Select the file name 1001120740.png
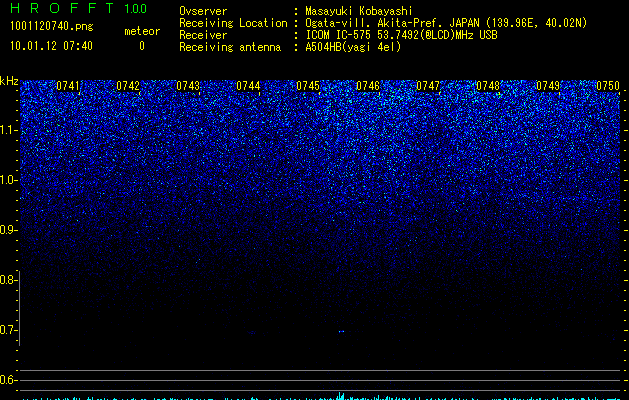Viewport: 629px width, 400px height. [52, 27]
